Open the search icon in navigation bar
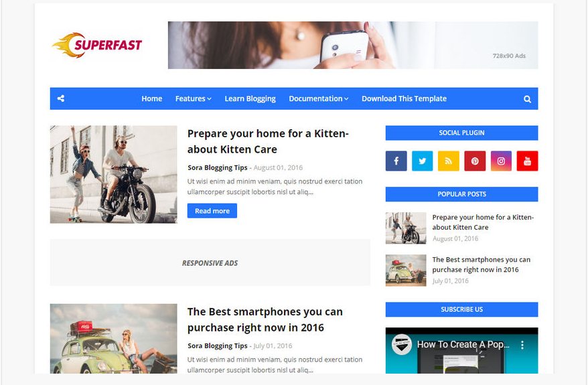588x385 pixels. coord(527,99)
